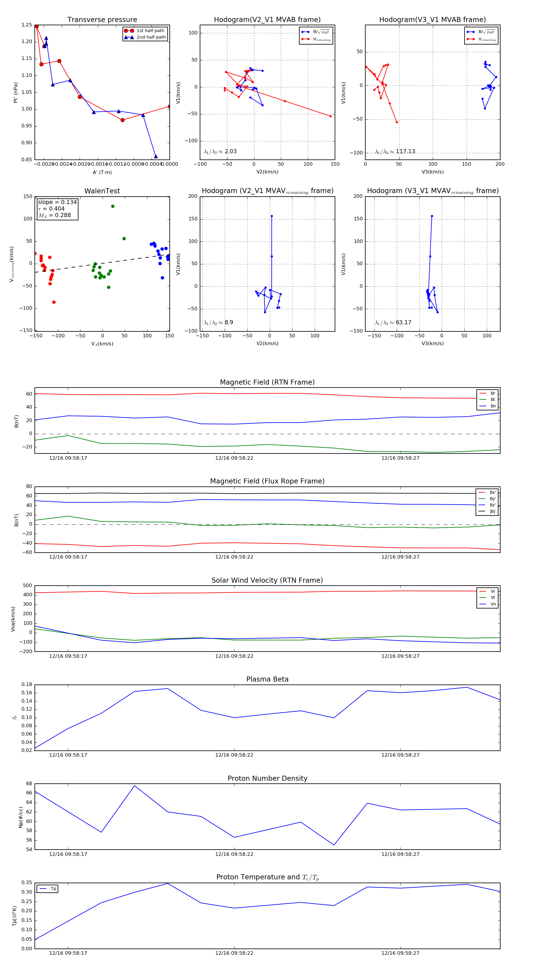This screenshot has width=535, height=980.
Task: Click the 'WalenTest' plot title
Action: (102, 191)
